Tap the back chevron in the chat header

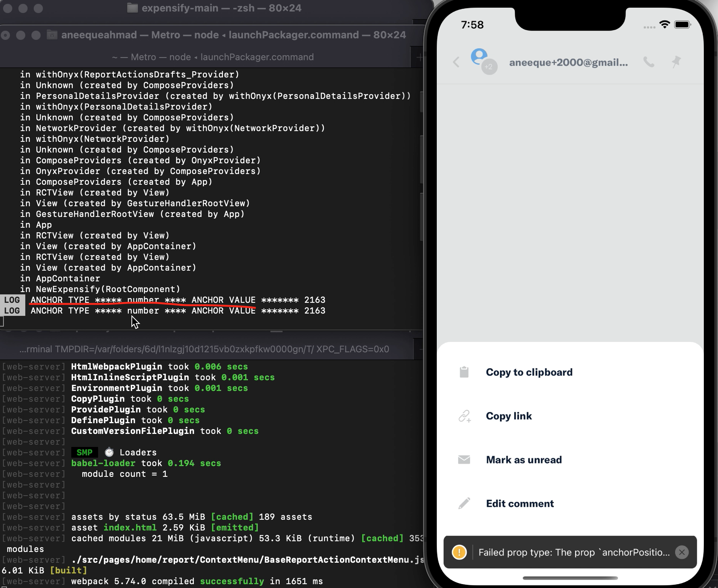pyautogui.click(x=456, y=62)
